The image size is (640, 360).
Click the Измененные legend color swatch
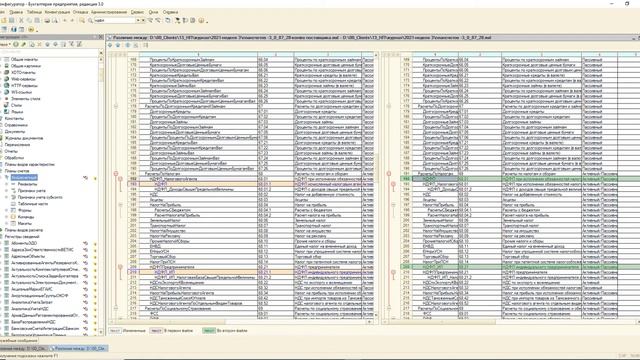point(115,331)
